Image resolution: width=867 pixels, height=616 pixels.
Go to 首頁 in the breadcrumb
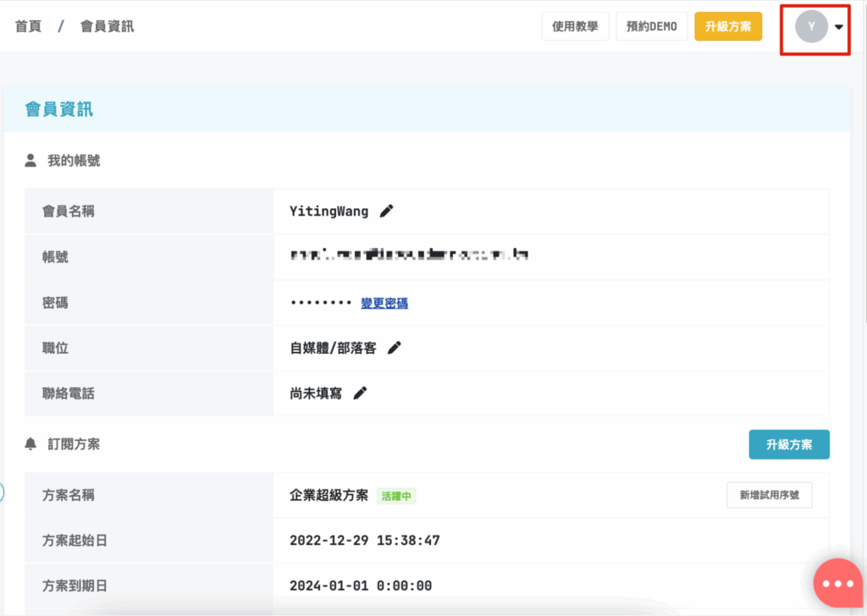(29, 26)
